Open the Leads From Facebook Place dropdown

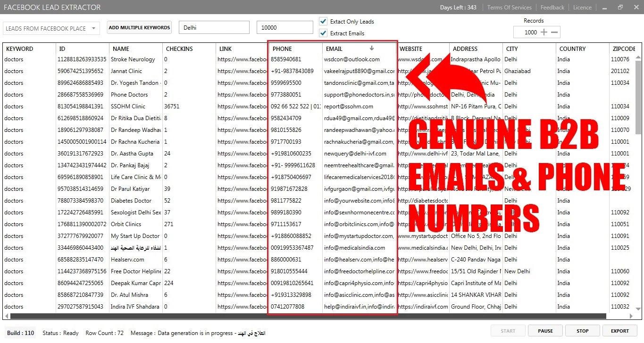tap(51, 28)
